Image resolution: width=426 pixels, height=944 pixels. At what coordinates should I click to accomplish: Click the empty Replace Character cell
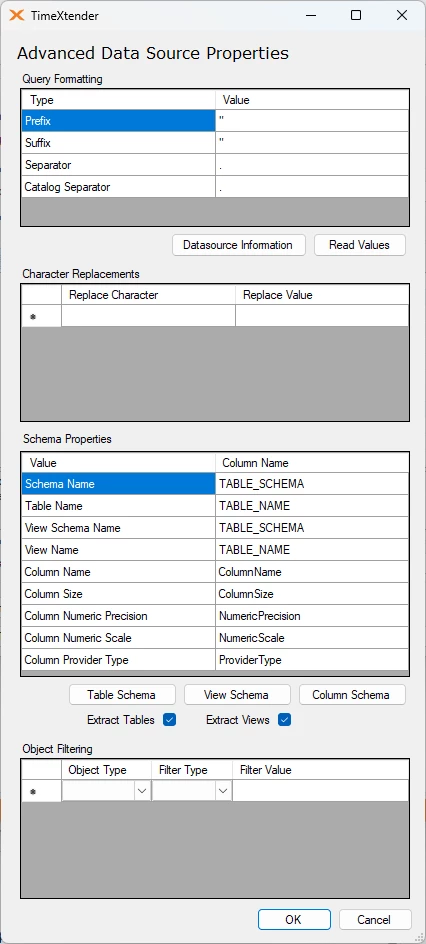pos(148,316)
